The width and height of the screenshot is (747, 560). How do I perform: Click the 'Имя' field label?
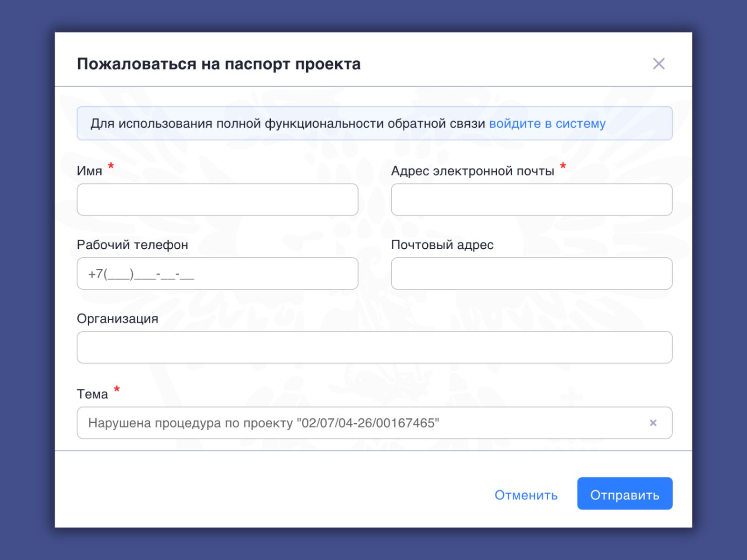coord(89,171)
